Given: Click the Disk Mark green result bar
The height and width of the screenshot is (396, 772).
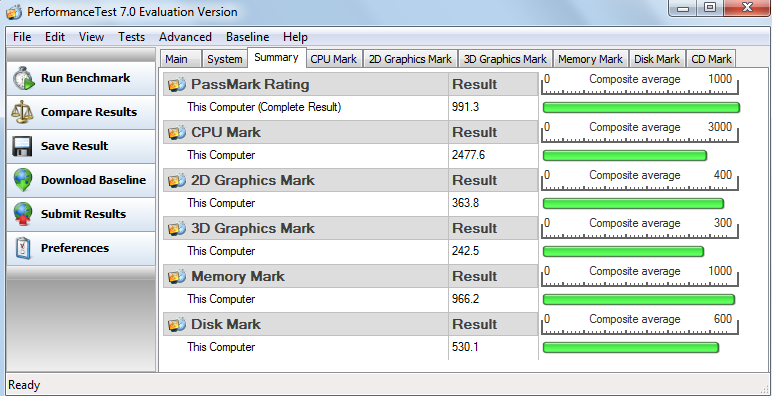Looking at the screenshot, I should tap(631, 348).
